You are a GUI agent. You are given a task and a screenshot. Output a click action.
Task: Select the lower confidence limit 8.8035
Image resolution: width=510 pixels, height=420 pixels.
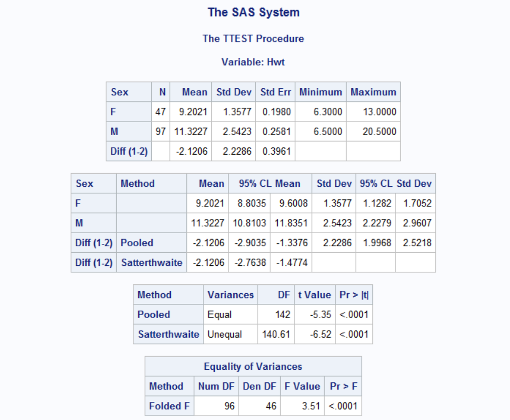[252, 203]
